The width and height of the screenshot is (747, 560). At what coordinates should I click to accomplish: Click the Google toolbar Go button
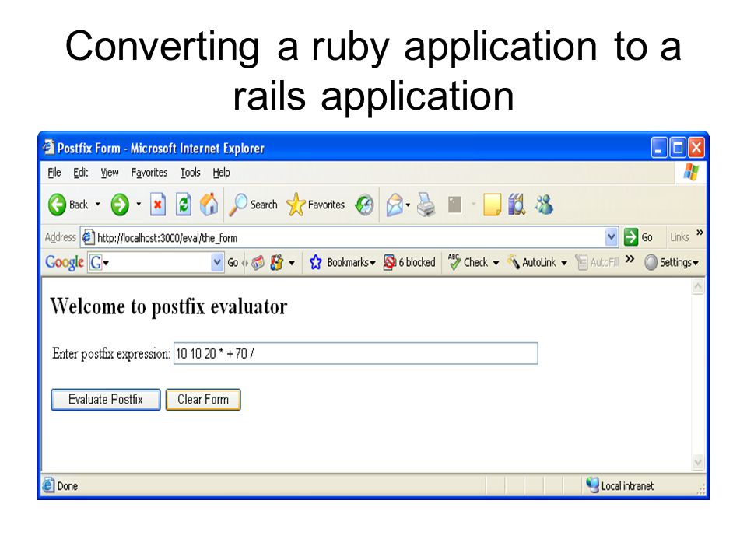point(233,262)
